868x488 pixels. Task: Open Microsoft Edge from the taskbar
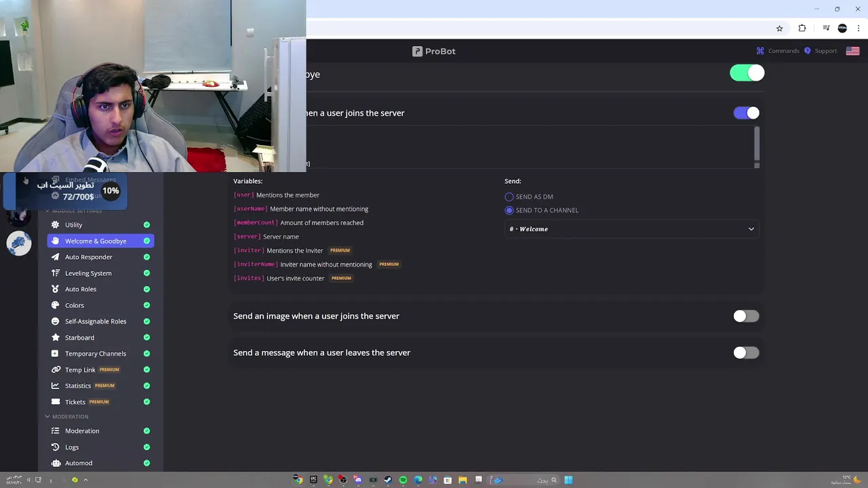click(418, 480)
